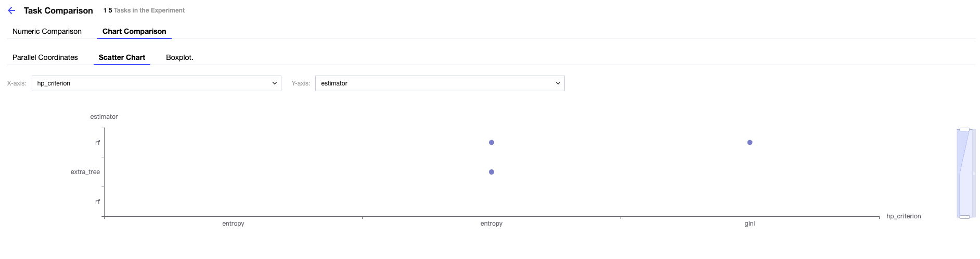This screenshot has height=259, width=980.
Task: Click the middle of the vertical zoom slider
Action: (964, 173)
